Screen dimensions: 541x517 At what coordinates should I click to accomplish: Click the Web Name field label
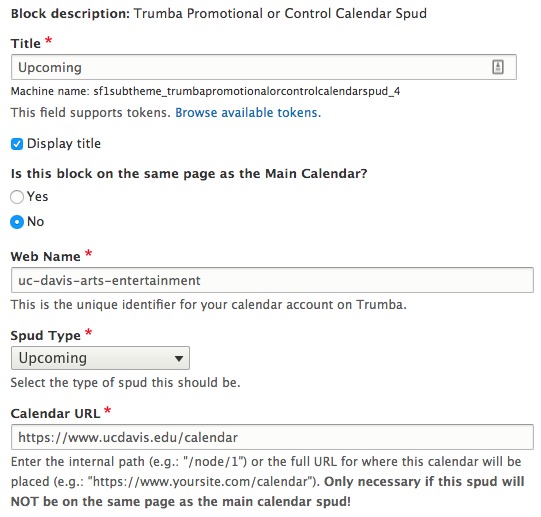[46, 256]
